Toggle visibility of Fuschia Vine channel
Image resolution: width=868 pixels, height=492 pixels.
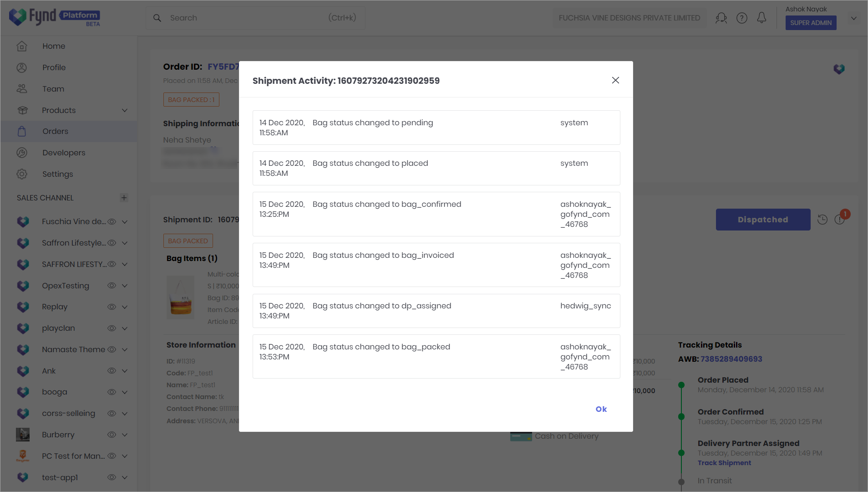112,221
